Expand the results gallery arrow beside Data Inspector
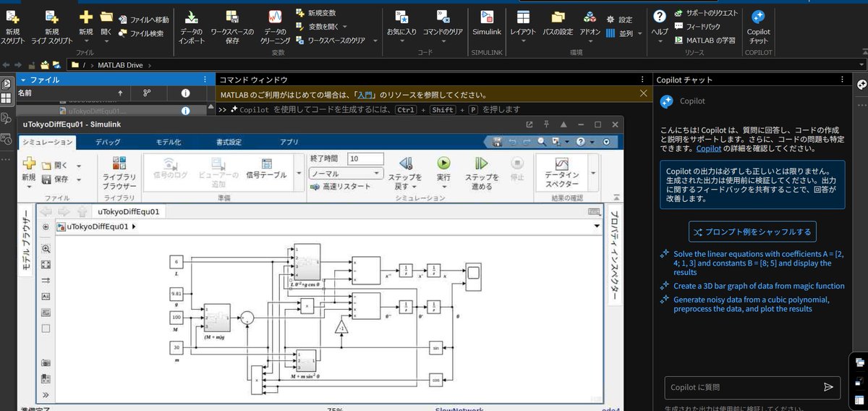 594,174
